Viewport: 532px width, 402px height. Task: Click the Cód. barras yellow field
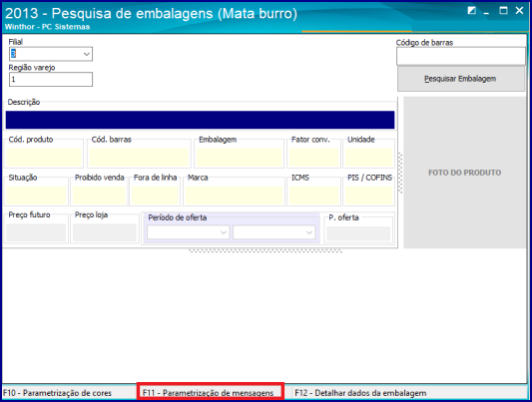[x=139, y=157]
